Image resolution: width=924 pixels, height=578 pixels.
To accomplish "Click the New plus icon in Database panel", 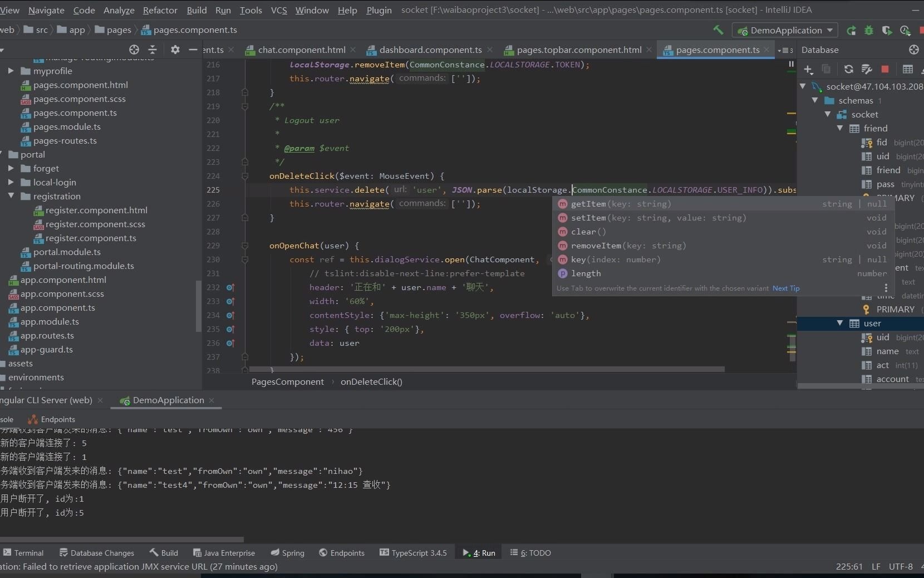I will [808, 69].
